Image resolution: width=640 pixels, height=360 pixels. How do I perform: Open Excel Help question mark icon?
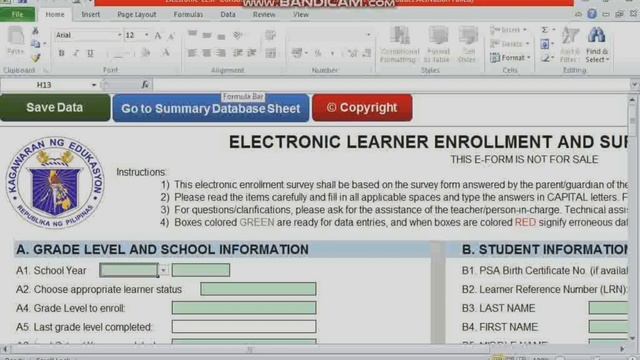592,14
